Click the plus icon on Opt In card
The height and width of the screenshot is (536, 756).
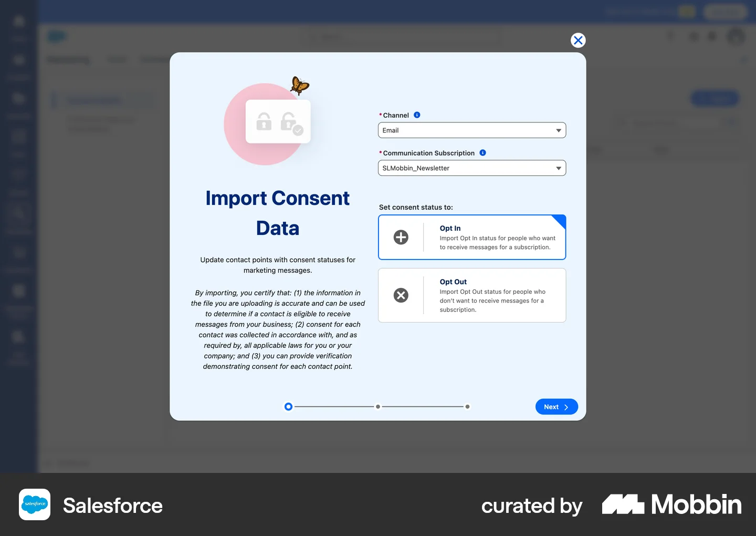click(401, 238)
